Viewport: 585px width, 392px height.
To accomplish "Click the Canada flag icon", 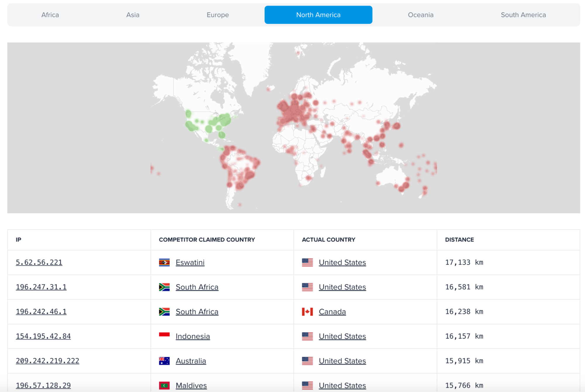I will click(x=307, y=312).
